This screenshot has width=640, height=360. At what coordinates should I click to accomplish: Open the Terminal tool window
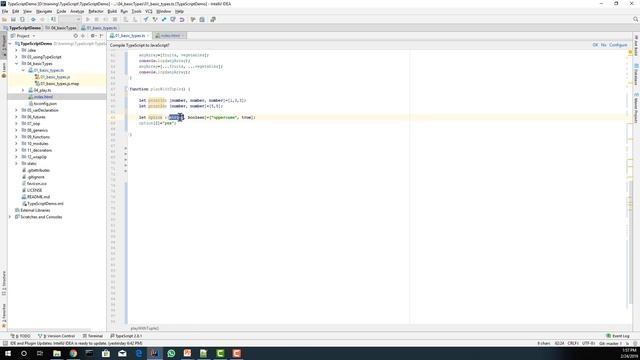(93, 336)
